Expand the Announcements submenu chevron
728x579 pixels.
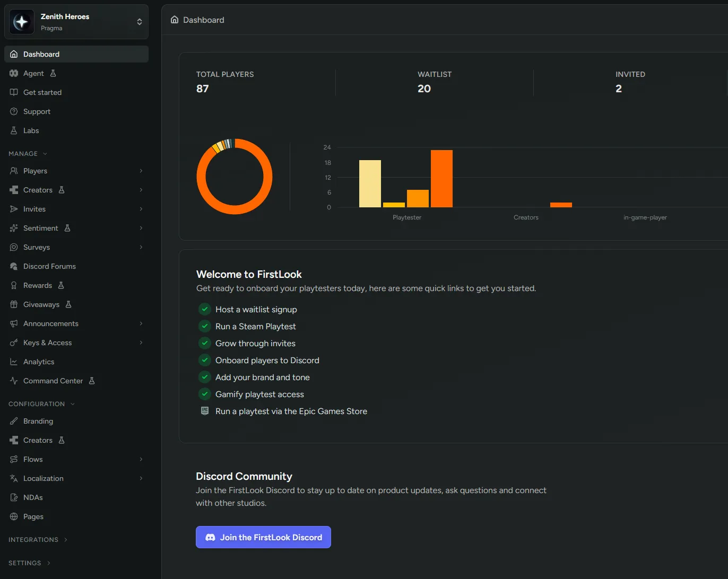[x=141, y=323]
